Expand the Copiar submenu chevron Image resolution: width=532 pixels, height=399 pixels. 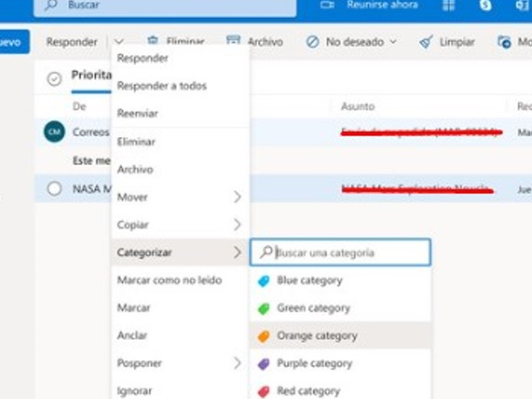[237, 225]
